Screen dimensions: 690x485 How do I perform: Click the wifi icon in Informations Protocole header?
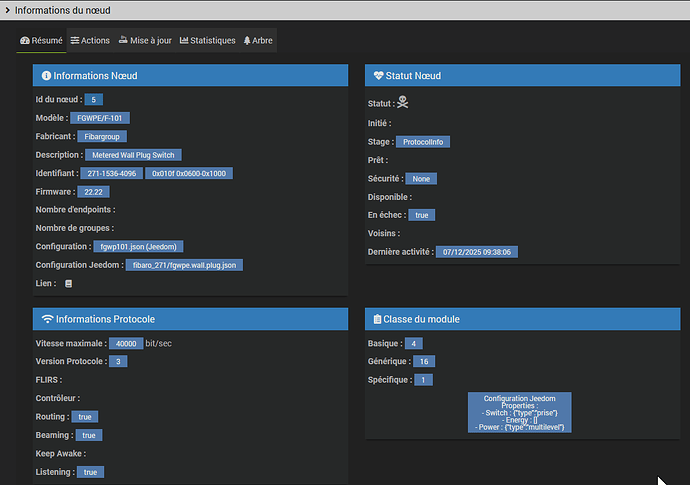coord(47,319)
